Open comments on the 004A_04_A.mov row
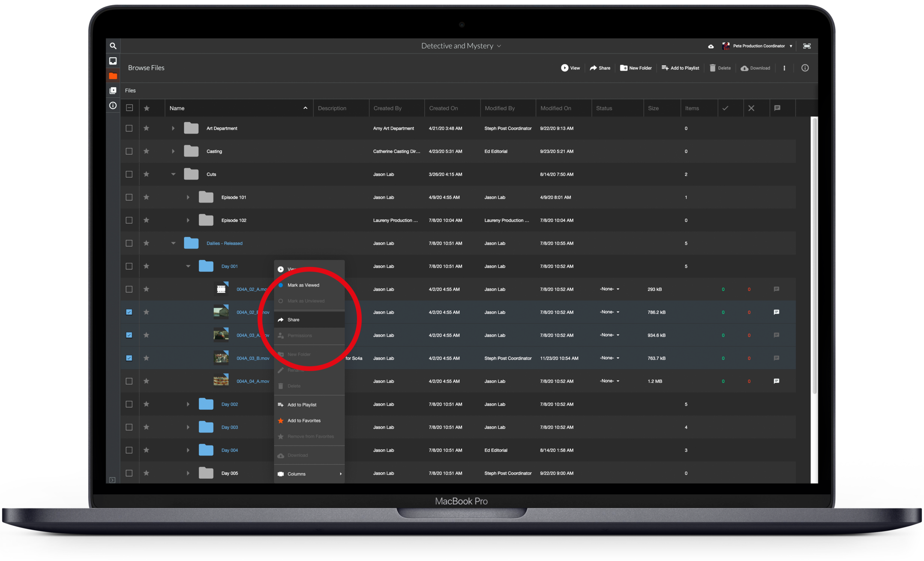Screen dimensions: 924x561 pyautogui.click(x=776, y=381)
